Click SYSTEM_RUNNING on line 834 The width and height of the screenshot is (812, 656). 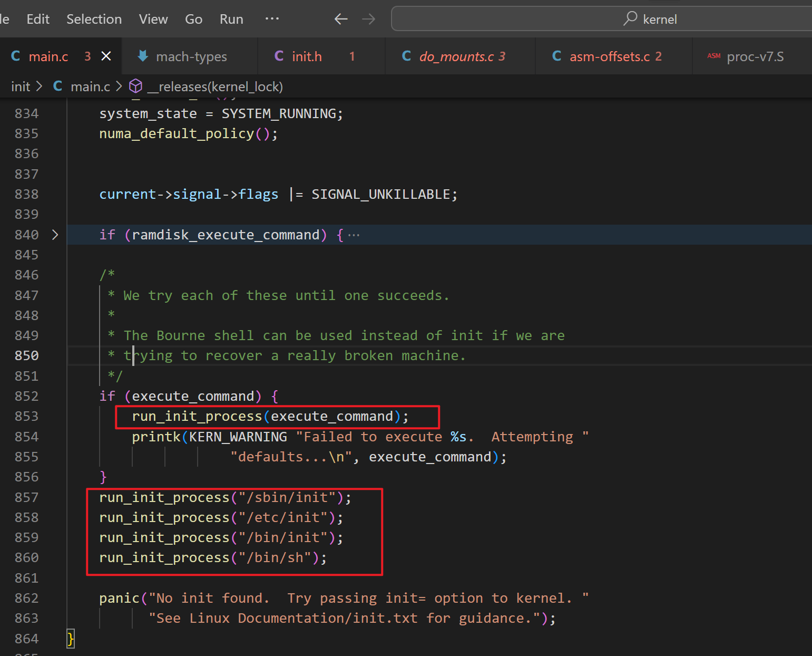tap(279, 113)
